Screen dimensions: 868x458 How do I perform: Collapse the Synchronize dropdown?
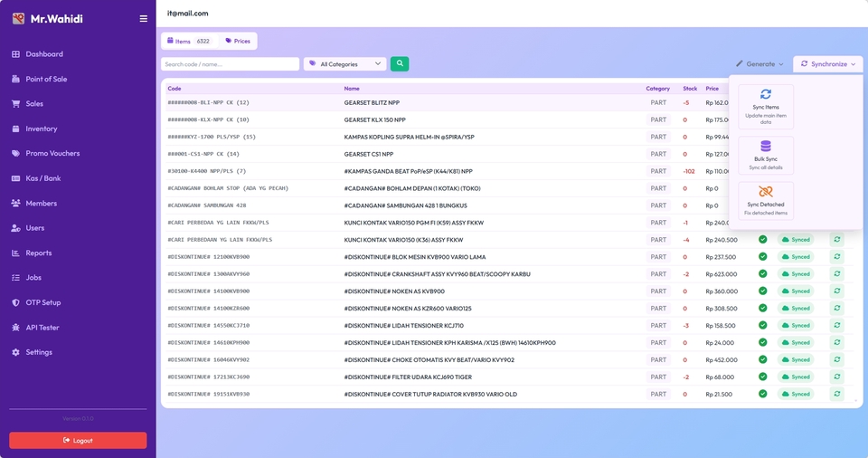coord(828,64)
